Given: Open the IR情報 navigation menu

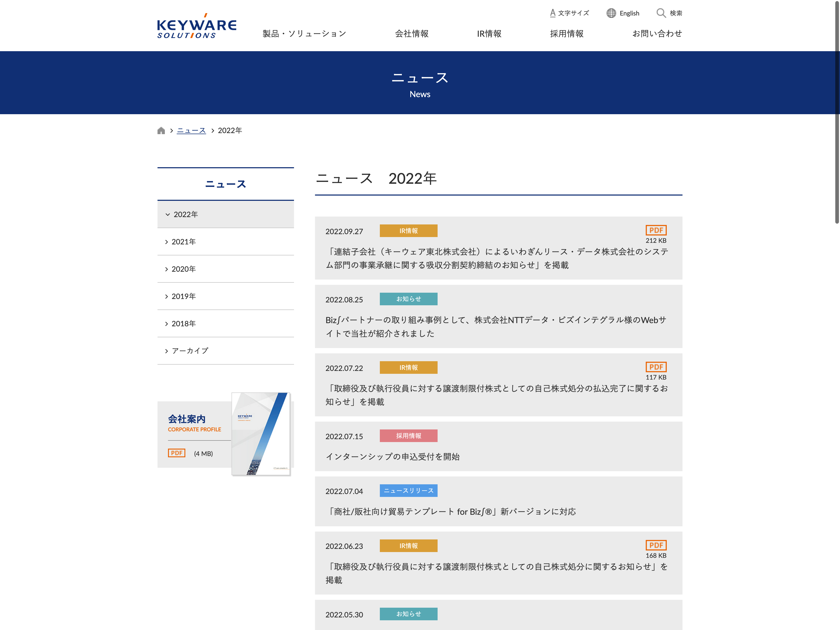Looking at the screenshot, I should pyautogui.click(x=489, y=34).
